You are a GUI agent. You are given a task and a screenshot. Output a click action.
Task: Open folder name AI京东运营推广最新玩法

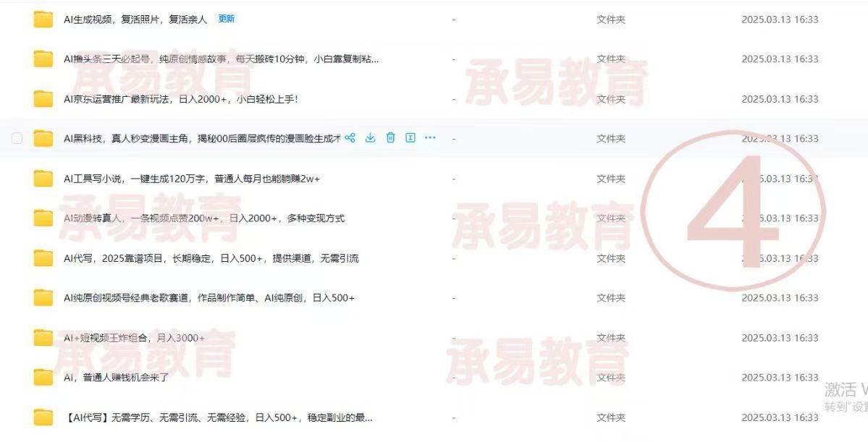tap(181, 99)
